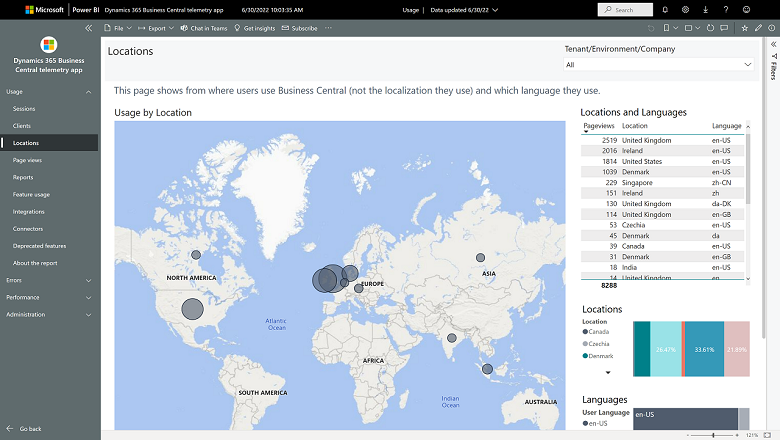The image size is (780, 440).
Task: Click the Singapore zh-CN table row
Action: 663,182
